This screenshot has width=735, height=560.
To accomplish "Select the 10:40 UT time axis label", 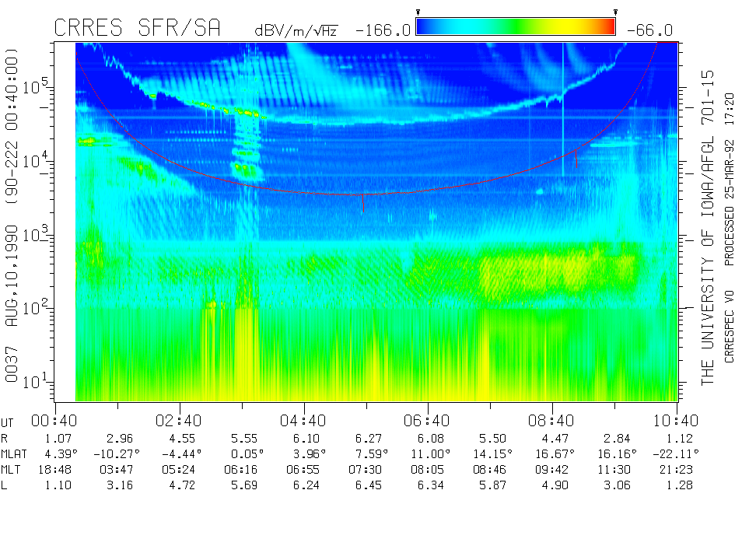I will pyautogui.click(x=677, y=421).
